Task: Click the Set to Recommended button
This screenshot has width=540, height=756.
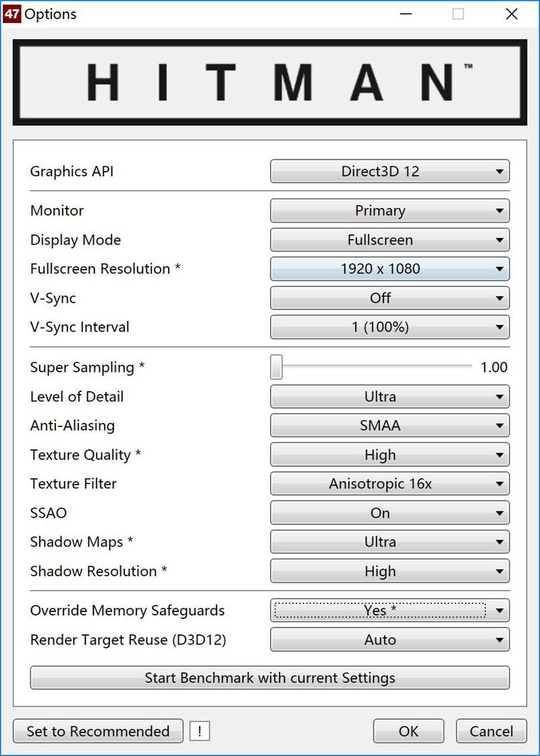Action: [x=98, y=731]
